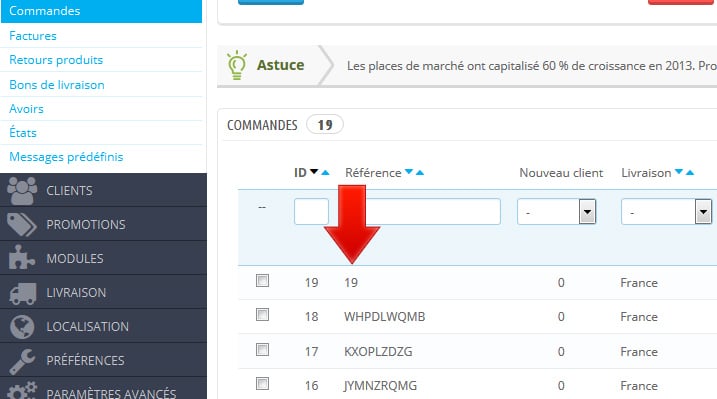The image size is (717, 399).
Task: Open Bons de livraison submenu item
Action: tap(57, 85)
